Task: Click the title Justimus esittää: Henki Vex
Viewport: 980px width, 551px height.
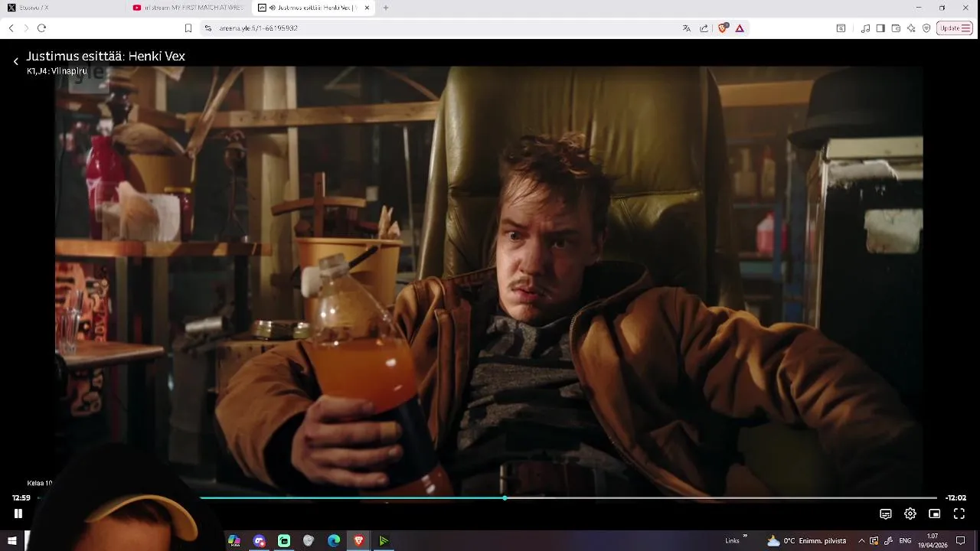Action: point(106,57)
